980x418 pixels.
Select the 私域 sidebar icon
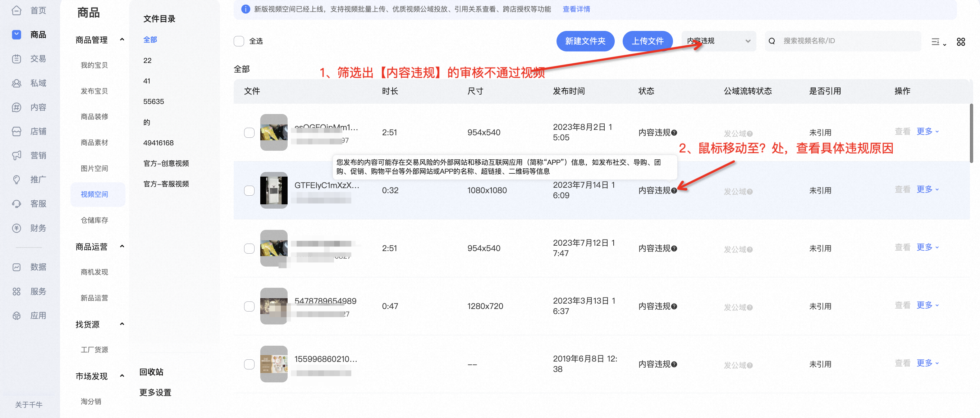[17, 83]
